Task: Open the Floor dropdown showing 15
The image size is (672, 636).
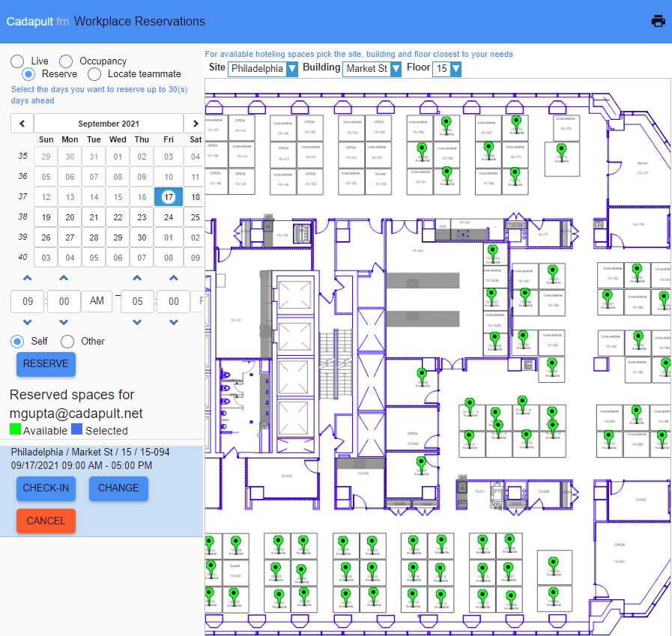Action: (447, 69)
